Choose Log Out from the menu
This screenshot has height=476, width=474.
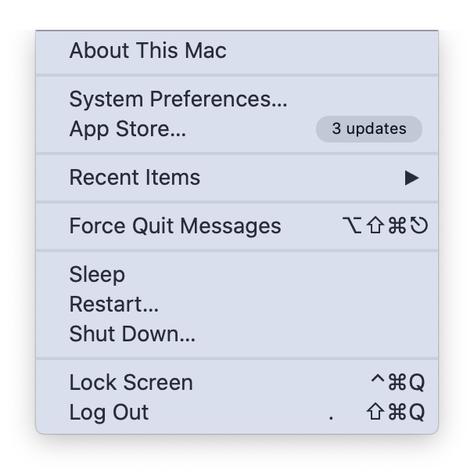pos(109,413)
